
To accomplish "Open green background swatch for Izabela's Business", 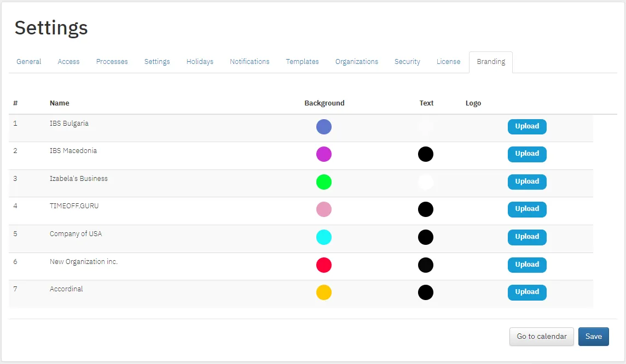I will [x=324, y=182].
